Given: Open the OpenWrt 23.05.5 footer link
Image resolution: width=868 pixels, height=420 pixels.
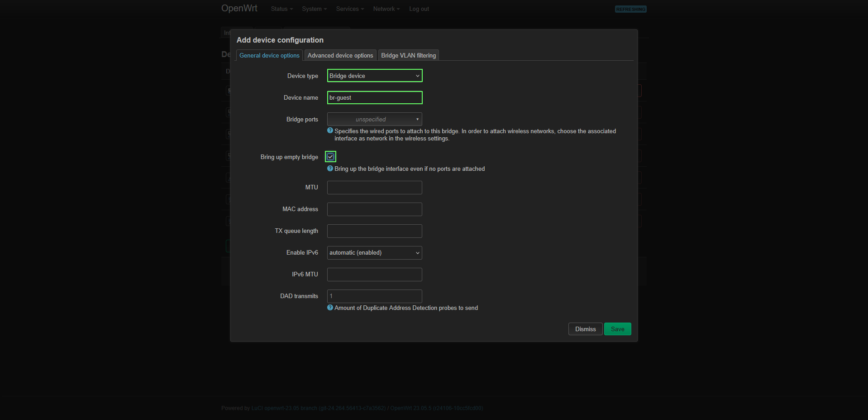Looking at the screenshot, I should (x=437, y=408).
